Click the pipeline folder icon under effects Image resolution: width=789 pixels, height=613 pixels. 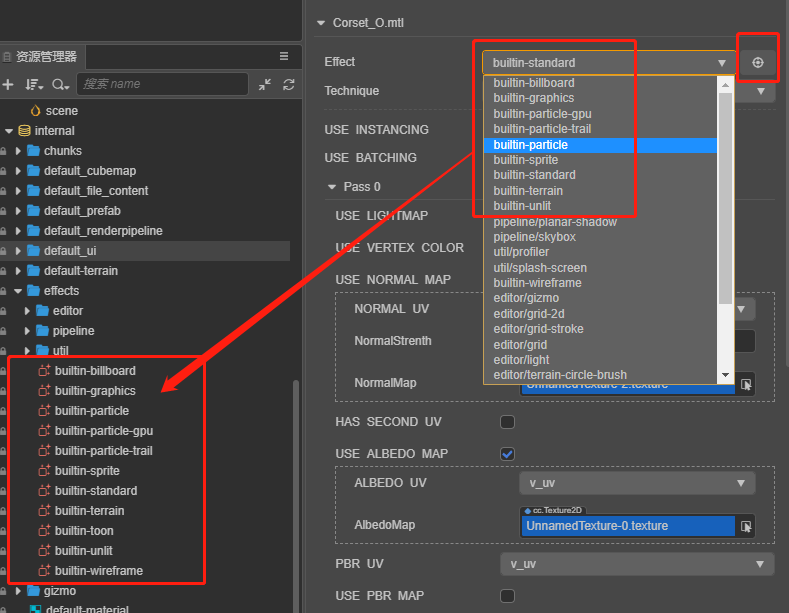pos(42,331)
